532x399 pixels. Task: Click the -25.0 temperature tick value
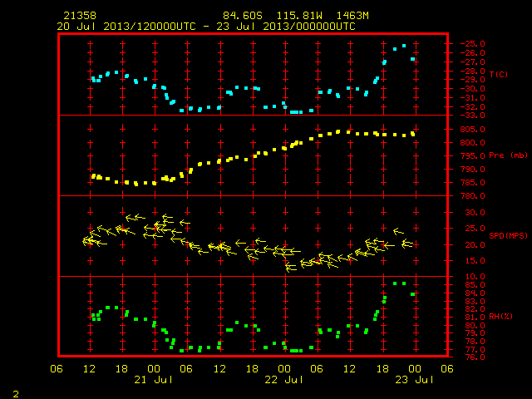click(472, 44)
